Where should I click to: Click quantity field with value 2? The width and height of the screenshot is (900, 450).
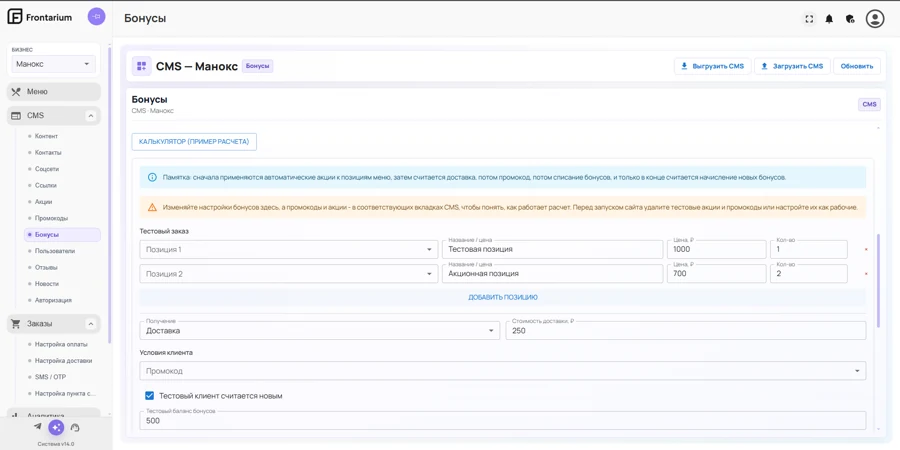pyautogui.click(x=809, y=274)
